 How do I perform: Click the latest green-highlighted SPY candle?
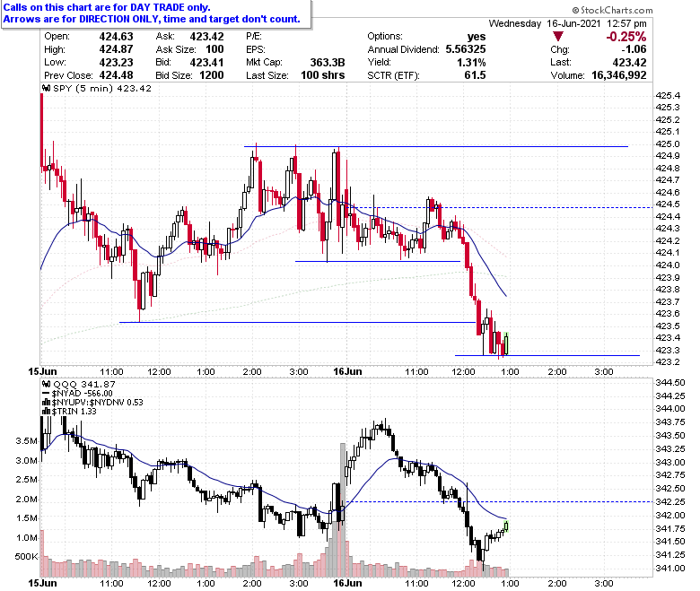(506, 343)
